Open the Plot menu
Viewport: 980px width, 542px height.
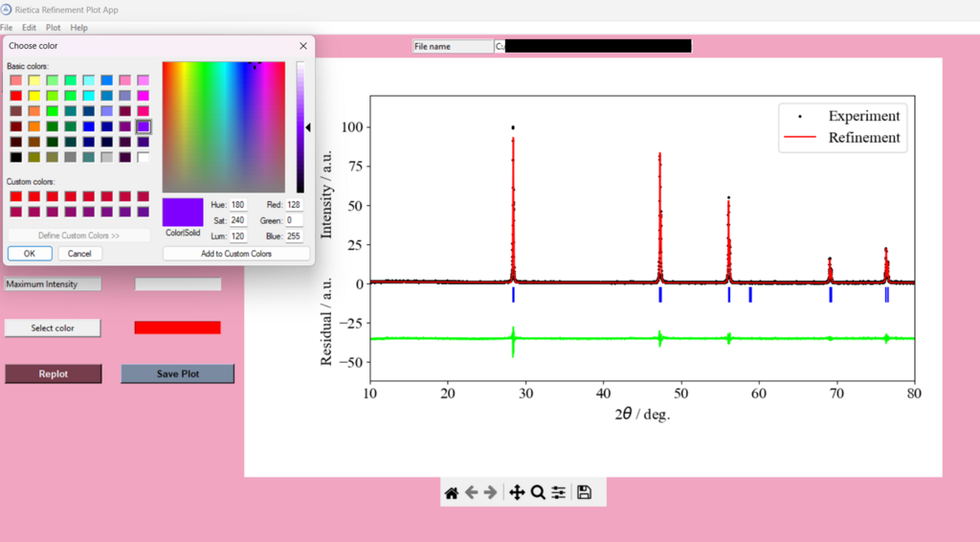click(54, 28)
